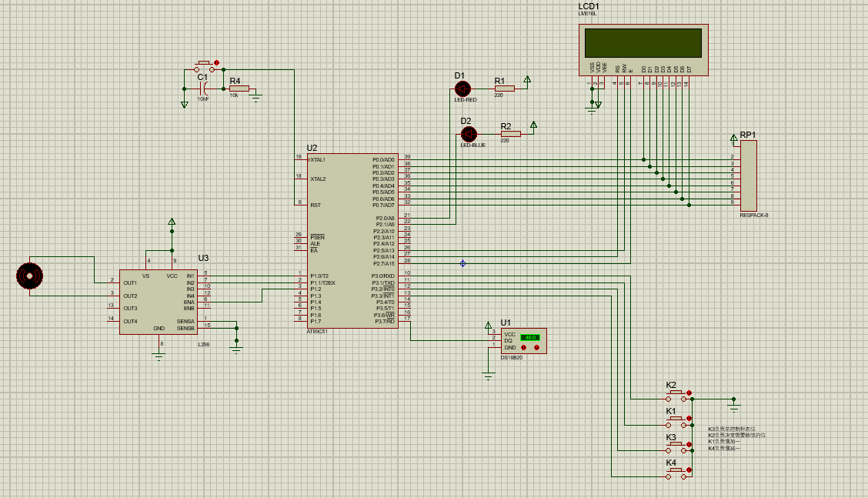Click the blue marker near P2.7/A15 wire

[462, 263]
